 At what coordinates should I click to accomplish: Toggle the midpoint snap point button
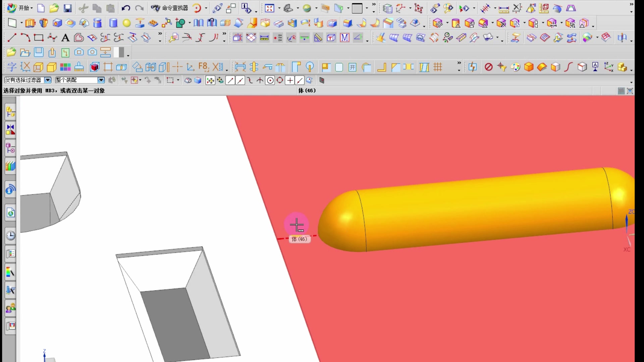[x=240, y=80]
